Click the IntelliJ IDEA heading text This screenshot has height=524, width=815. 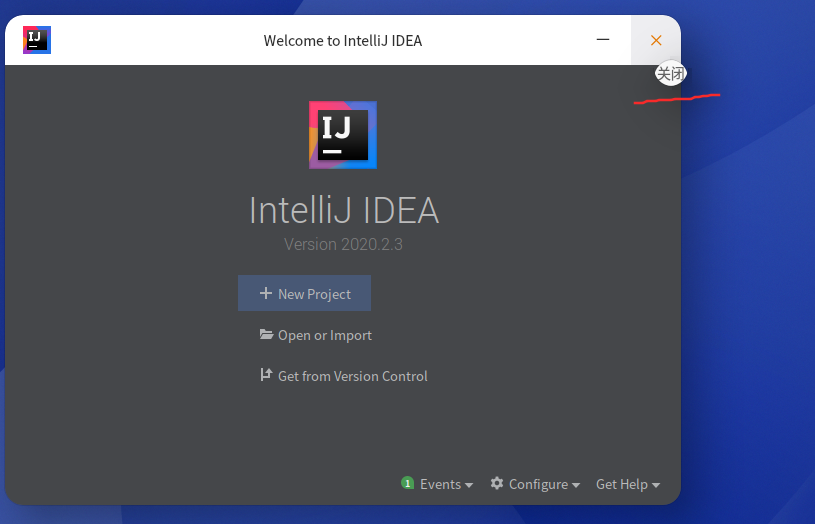point(343,210)
